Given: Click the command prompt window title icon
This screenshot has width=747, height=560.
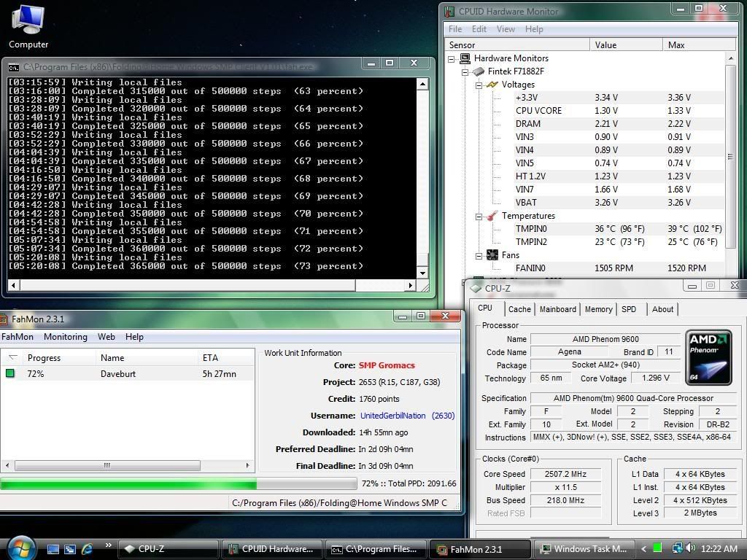Looking at the screenshot, I should point(14,67).
